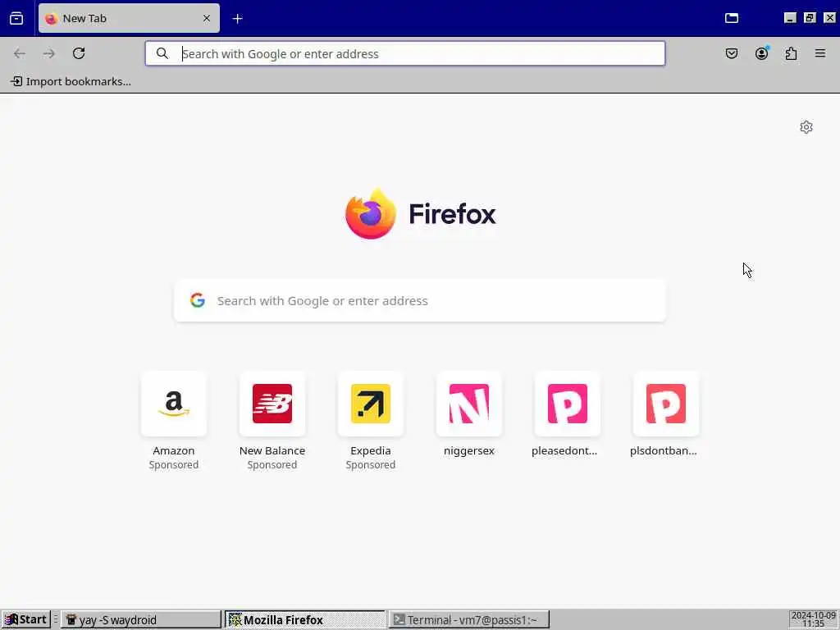Click the Google G icon
The image size is (840, 630).
(x=198, y=300)
